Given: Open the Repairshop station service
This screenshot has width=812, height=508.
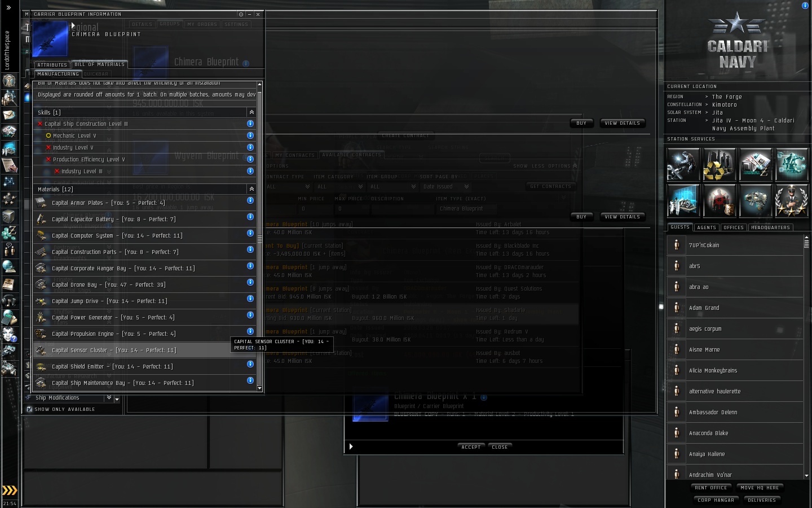Looking at the screenshot, I should [683, 164].
